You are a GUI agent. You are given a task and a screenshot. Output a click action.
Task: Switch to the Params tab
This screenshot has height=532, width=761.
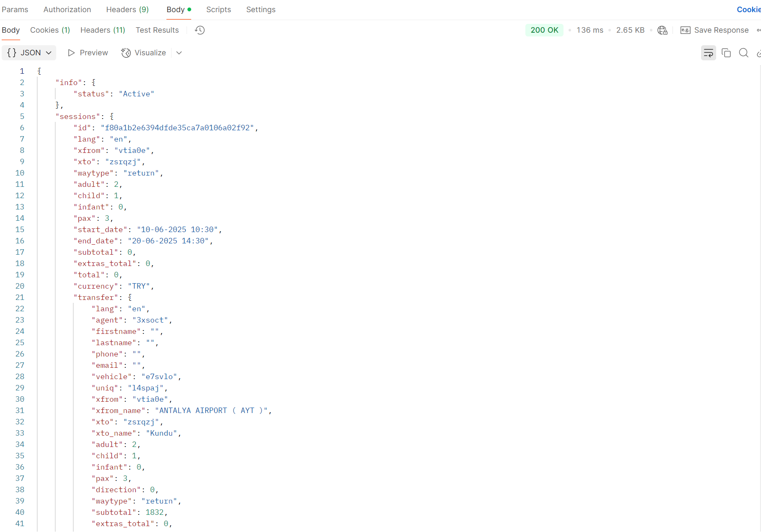(15, 10)
